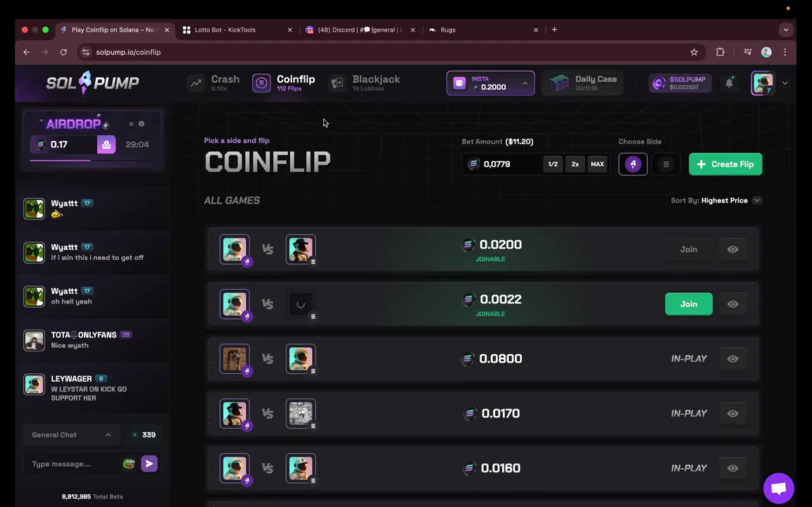Open the browser extensions puzzle icon
812x507 pixels.
pyautogui.click(x=720, y=52)
